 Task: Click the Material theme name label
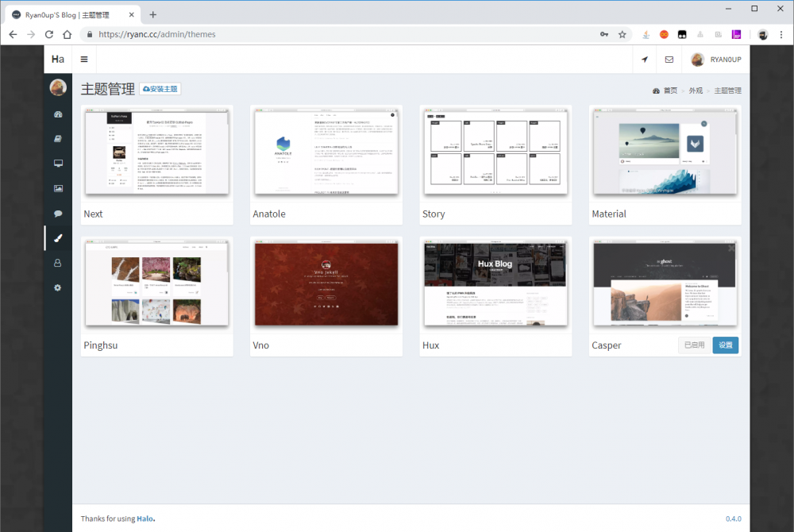point(609,214)
